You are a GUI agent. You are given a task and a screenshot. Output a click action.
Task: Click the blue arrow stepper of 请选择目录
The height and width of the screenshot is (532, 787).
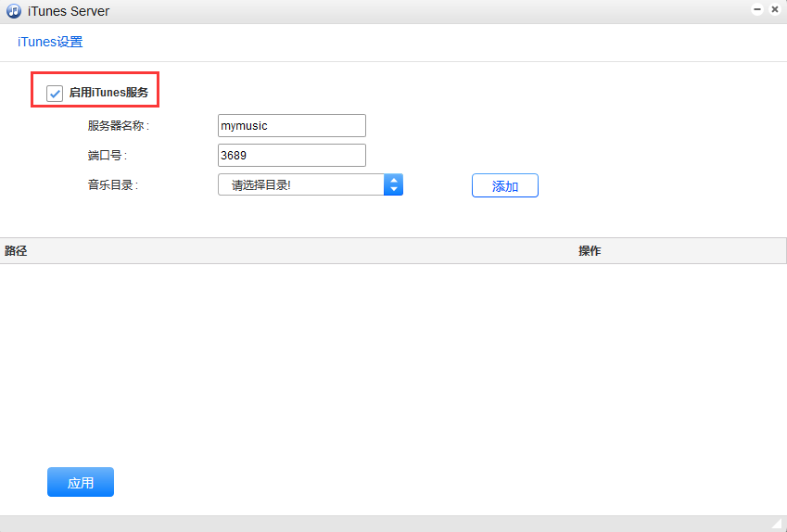click(x=393, y=184)
